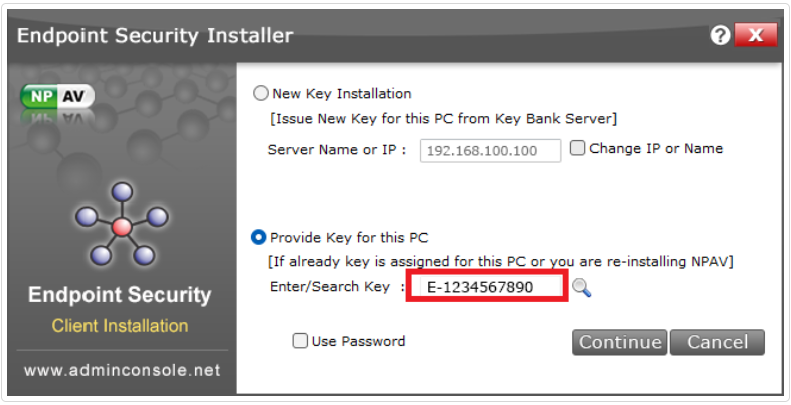Tick the Use Password checkbox
Screen dimensions: 791x405
pos(300,341)
